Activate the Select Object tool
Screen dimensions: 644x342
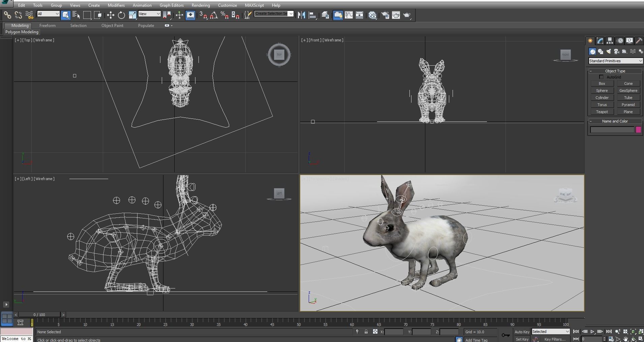(x=66, y=15)
